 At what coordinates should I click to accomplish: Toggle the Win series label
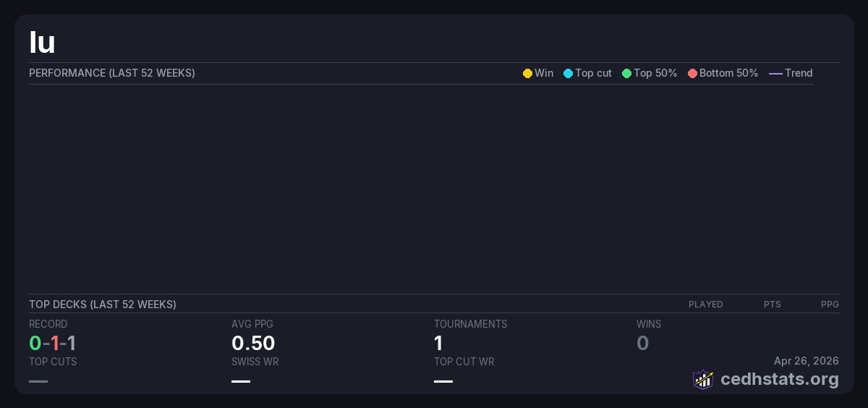pyautogui.click(x=544, y=73)
